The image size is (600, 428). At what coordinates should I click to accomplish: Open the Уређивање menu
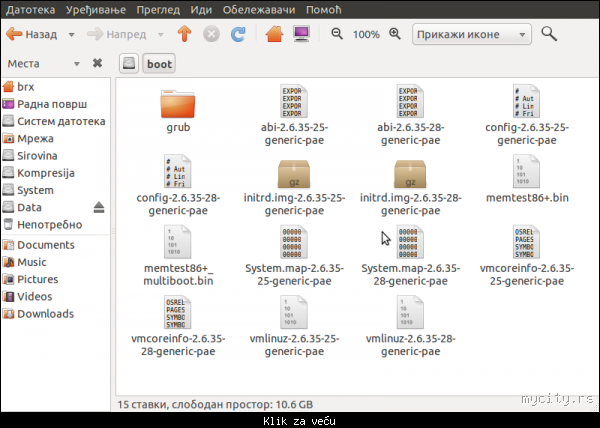coord(96,10)
